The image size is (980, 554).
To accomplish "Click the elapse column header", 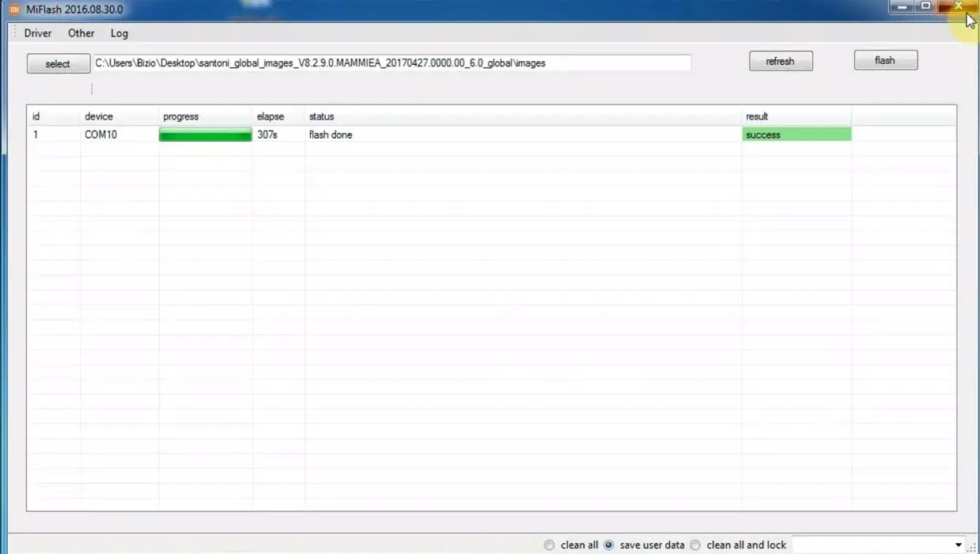I will pyautogui.click(x=278, y=116).
